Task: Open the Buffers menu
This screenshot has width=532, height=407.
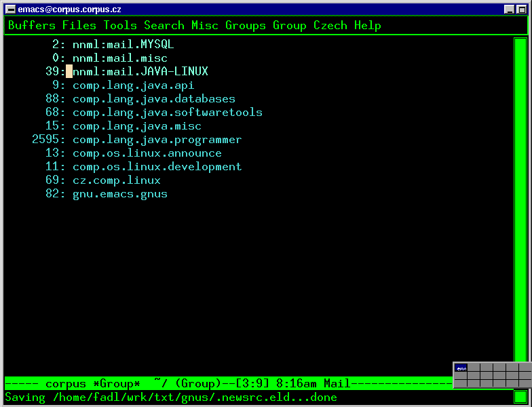Action: point(31,26)
